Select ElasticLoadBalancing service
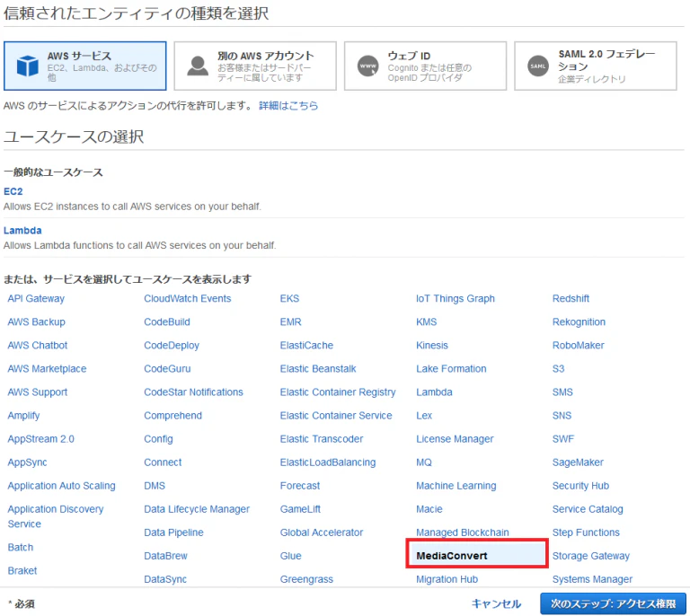The height and width of the screenshot is (616, 690). click(x=328, y=462)
